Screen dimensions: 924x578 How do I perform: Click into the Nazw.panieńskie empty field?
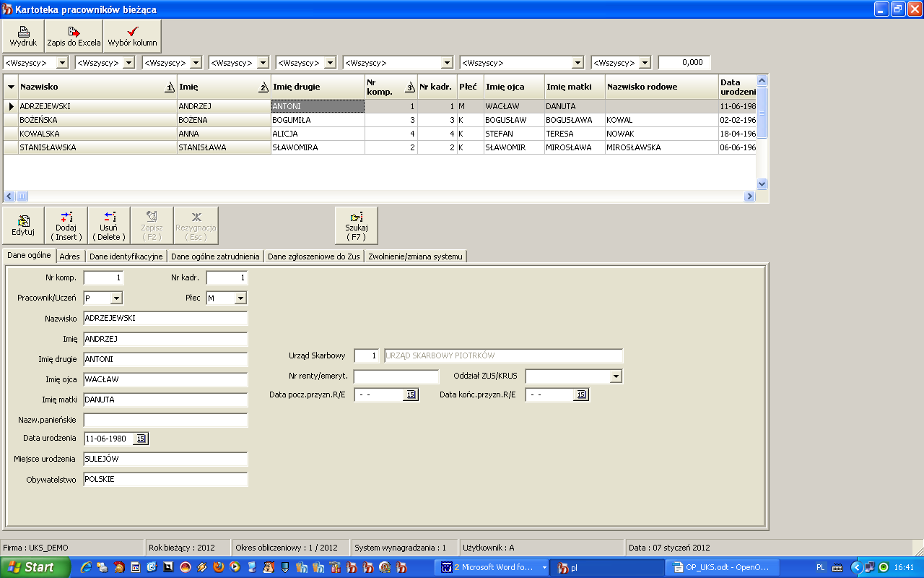point(165,420)
